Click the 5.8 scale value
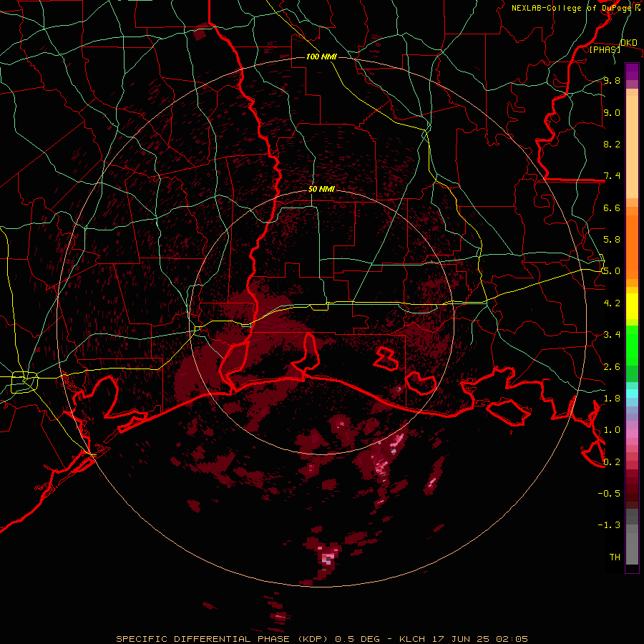This screenshot has width=644, height=644. (x=612, y=240)
